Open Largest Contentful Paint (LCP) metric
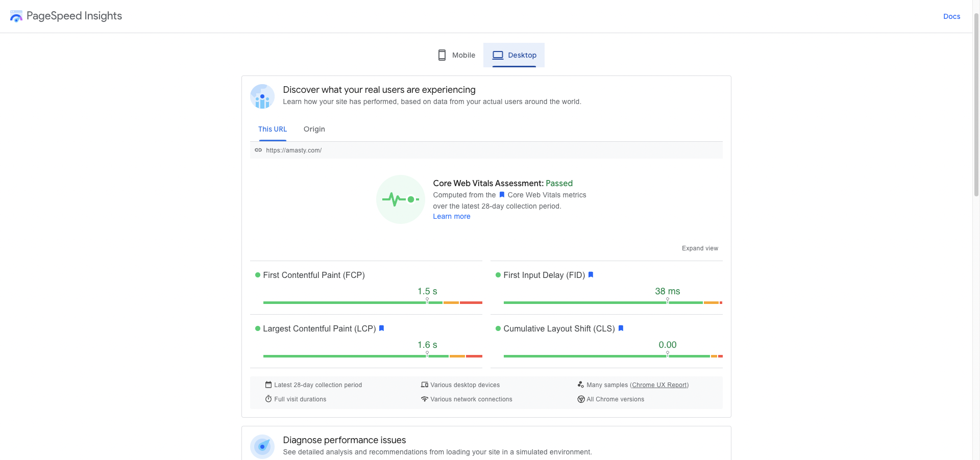Screen dimensions: 980x460 tap(320, 328)
